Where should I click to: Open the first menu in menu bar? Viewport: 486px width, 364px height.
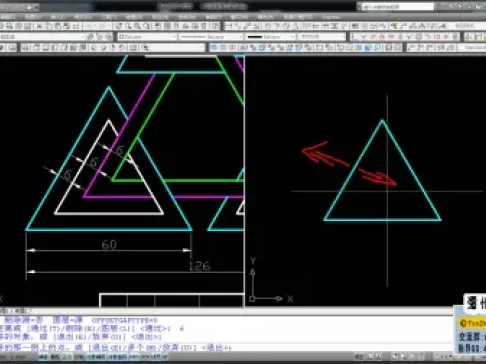click(8, 17)
